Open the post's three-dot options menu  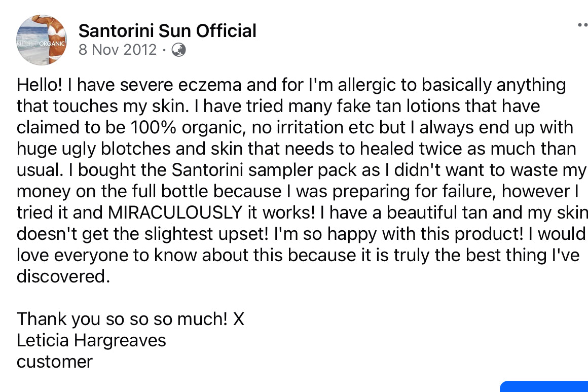pyautogui.click(x=582, y=24)
